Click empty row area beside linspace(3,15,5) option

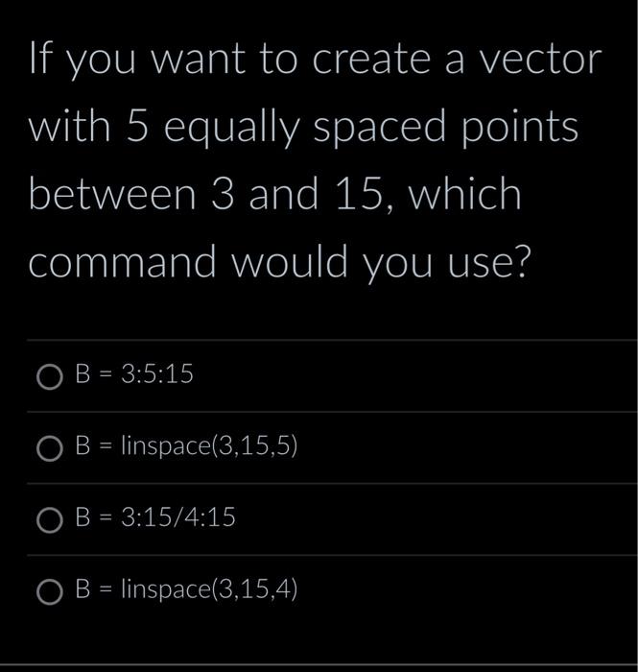click(x=466, y=448)
